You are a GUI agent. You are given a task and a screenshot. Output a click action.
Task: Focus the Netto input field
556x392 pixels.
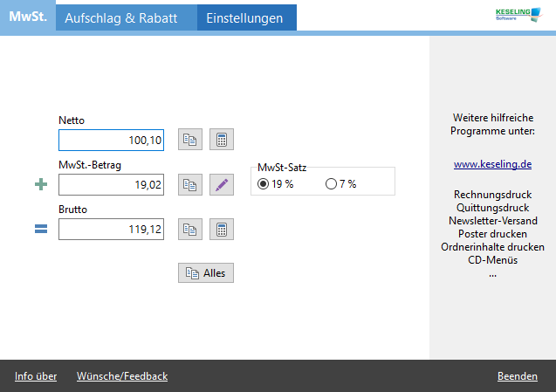pyautogui.click(x=111, y=140)
